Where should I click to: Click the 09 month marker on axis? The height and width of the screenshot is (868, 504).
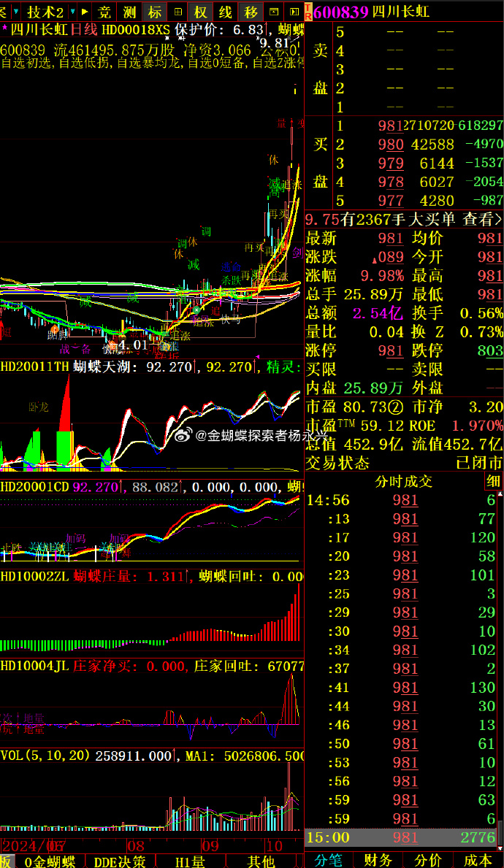tap(210, 846)
